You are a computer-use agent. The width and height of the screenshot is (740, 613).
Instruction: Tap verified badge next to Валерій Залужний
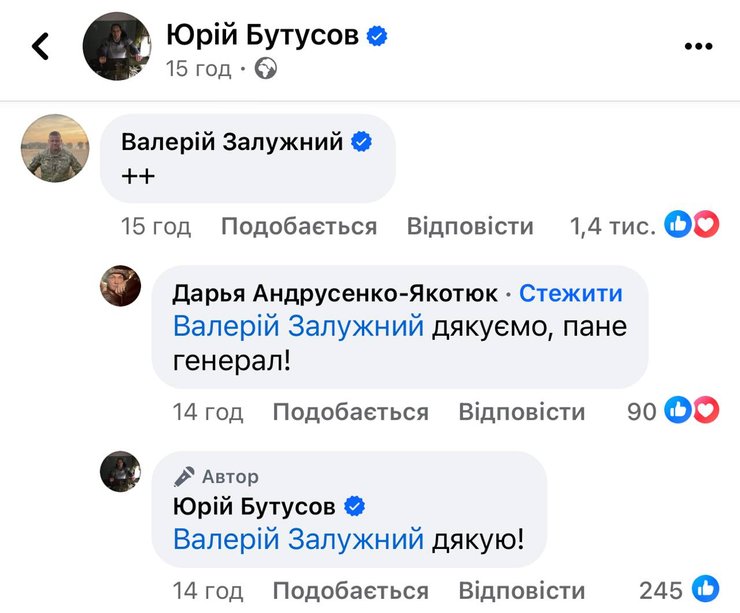click(362, 142)
